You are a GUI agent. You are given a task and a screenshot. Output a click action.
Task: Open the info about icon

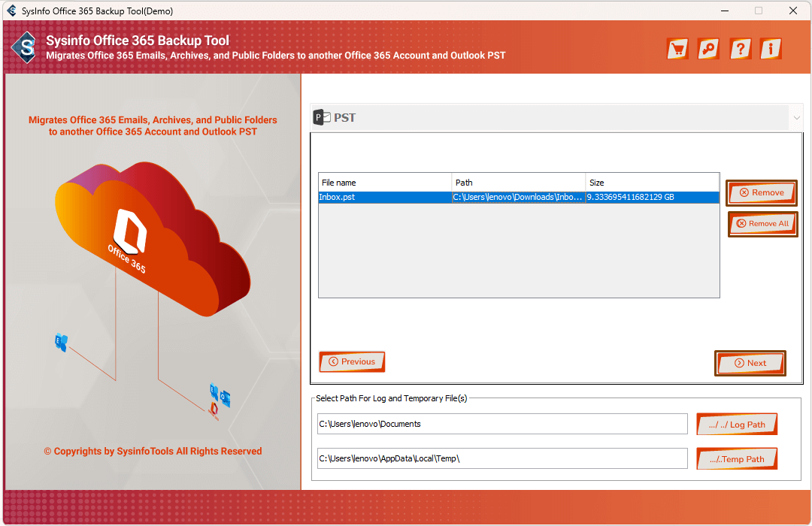point(770,49)
